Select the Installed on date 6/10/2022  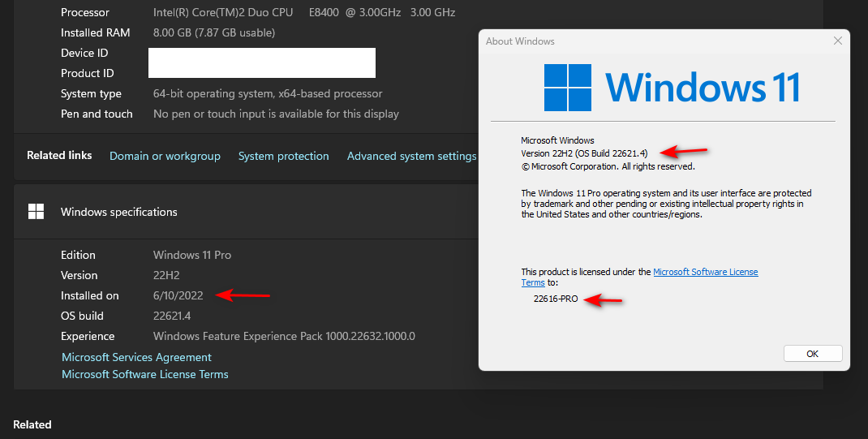point(178,295)
